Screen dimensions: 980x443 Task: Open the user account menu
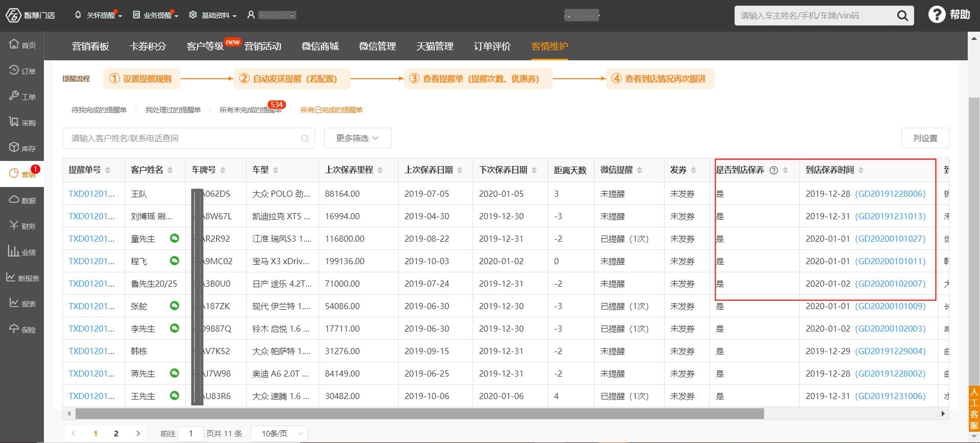(271, 15)
